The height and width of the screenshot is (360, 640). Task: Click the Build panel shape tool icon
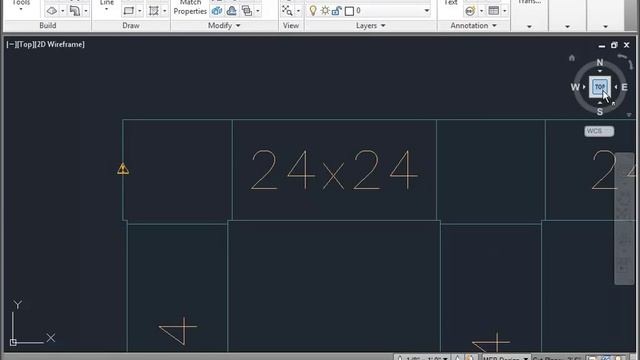click(x=51, y=11)
